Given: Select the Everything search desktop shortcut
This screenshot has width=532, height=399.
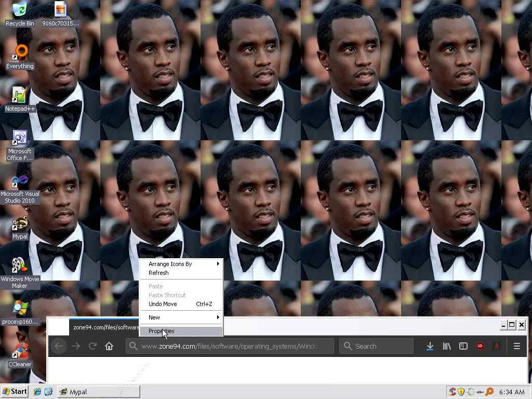Looking at the screenshot, I should (20, 57).
